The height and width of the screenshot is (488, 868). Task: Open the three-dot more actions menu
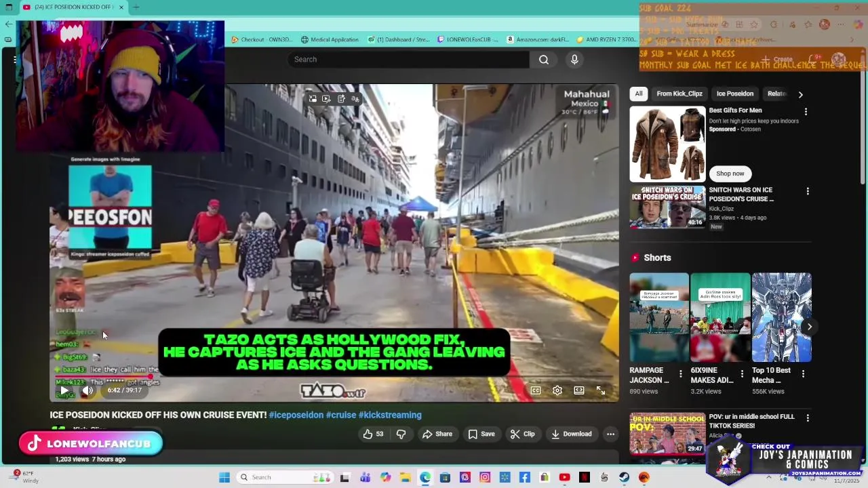tap(610, 434)
